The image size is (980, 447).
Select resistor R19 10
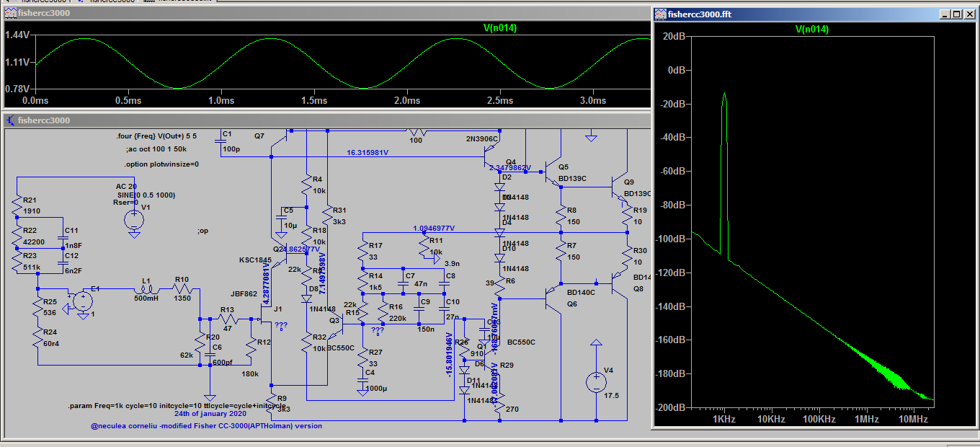(x=626, y=215)
